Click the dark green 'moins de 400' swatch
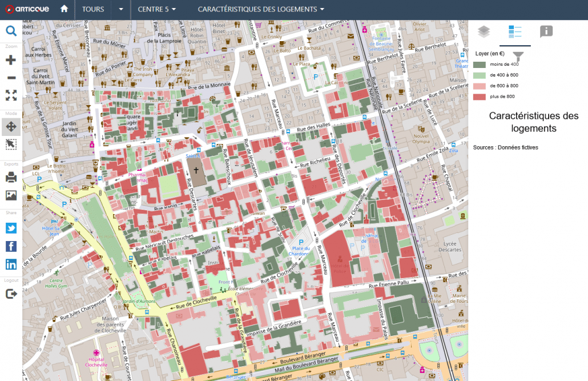Viewport: 588px width, 381px height. point(480,65)
